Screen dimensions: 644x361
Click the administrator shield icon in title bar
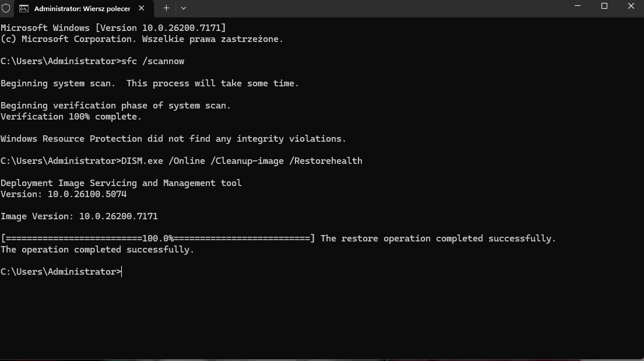pyautogui.click(x=6, y=8)
